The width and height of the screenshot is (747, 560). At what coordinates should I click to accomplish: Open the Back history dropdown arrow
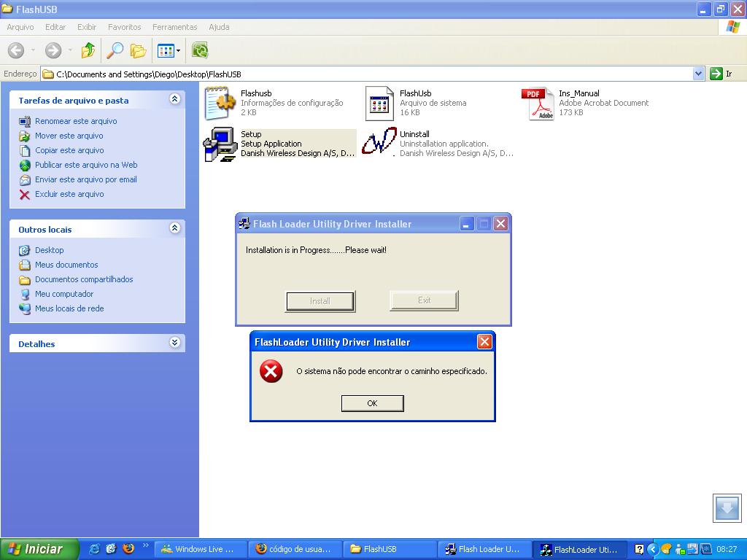point(33,50)
